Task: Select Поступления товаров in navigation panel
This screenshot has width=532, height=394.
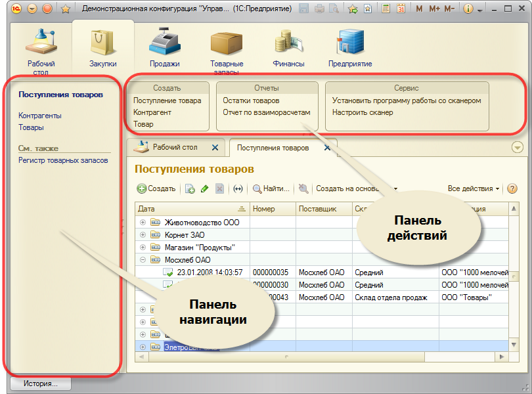Action: [60, 95]
